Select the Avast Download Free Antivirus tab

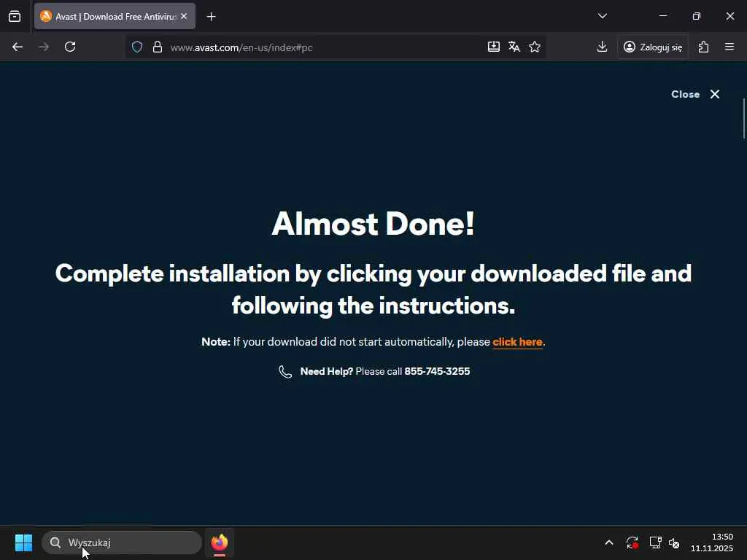pyautogui.click(x=115, y=17)
